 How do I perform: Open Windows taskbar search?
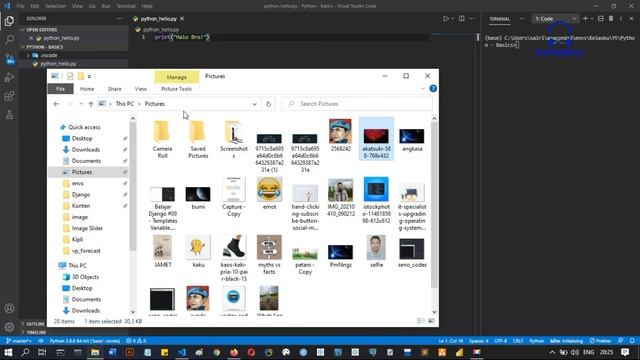click(x=25, y=352)
